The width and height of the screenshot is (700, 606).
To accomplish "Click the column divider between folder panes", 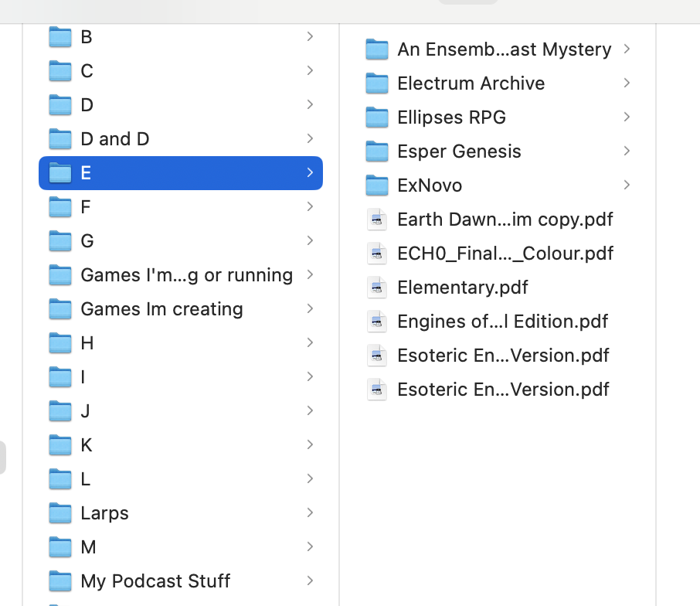I will 339,309.
